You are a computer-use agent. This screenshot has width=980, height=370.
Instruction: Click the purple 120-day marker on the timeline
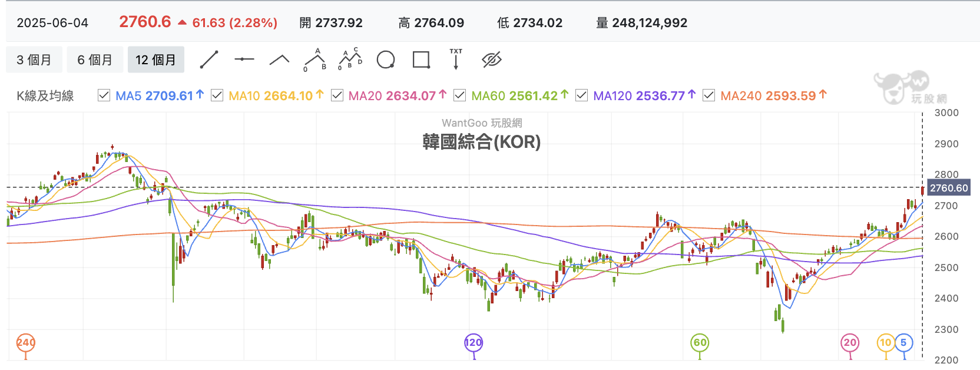[474, 343]
